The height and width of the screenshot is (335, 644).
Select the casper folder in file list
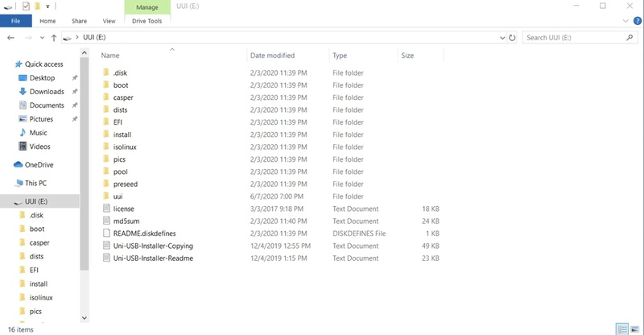click(x=123, y=97)
